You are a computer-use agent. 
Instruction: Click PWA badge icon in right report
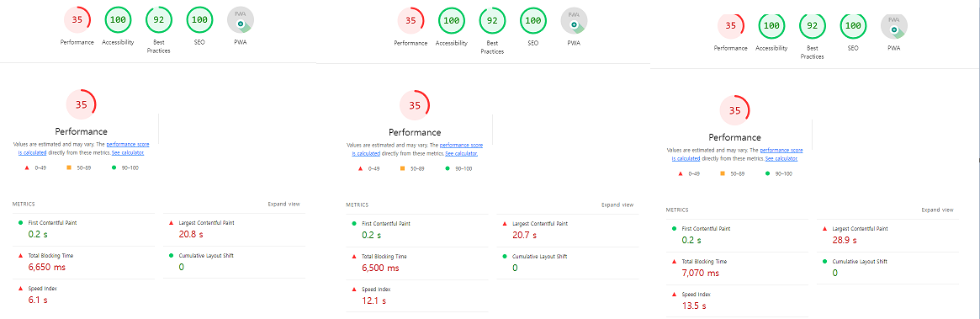[x=894, y=25]
